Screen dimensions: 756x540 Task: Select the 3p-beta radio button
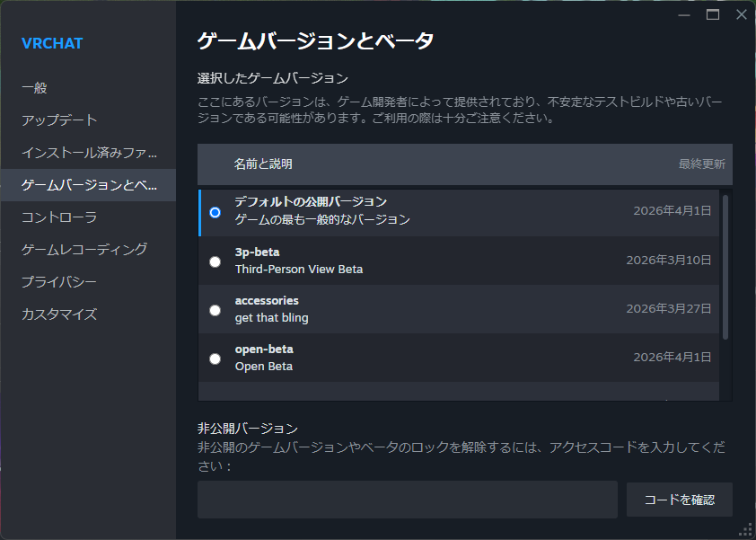click(215, 261)
